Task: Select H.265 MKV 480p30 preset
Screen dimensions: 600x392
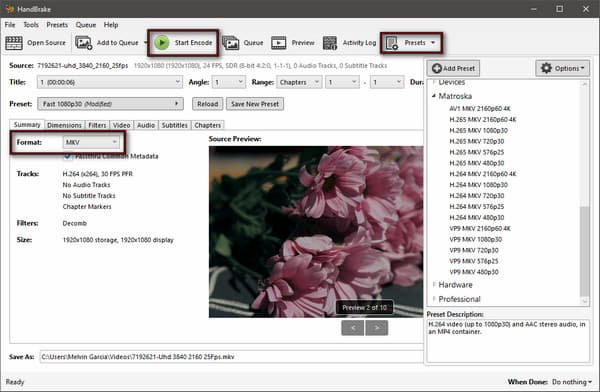Action: [476, 163]
